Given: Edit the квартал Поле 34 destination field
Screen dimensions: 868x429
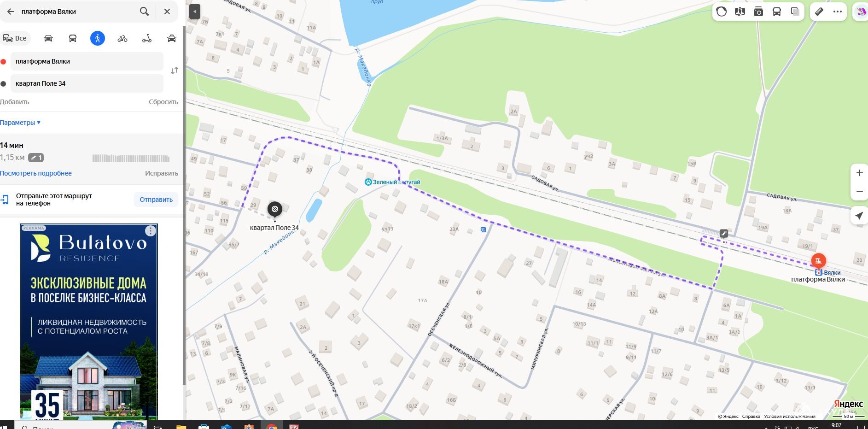Looking at the screenshot, I should 87,83.
